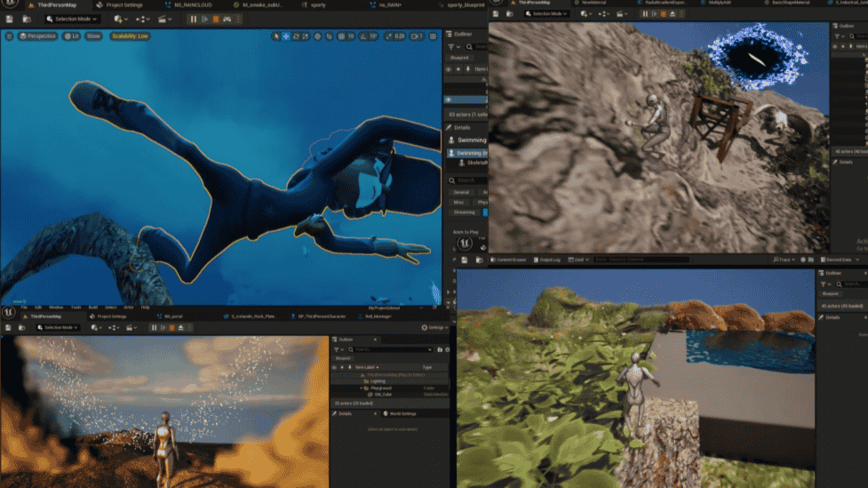The height and width of the screenshot is (488, 868).
Task: Open the Trace dropdown in the status bar
Action: [784, 260]
